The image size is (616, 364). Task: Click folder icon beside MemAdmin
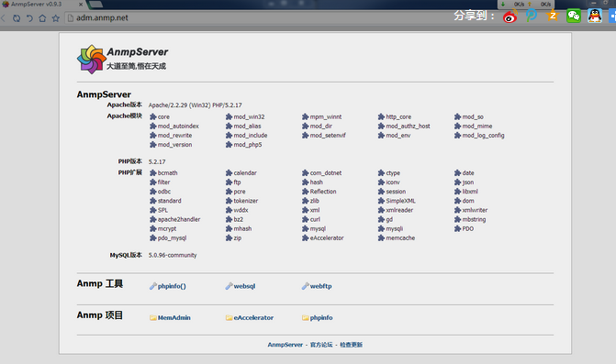click(152, 318)
